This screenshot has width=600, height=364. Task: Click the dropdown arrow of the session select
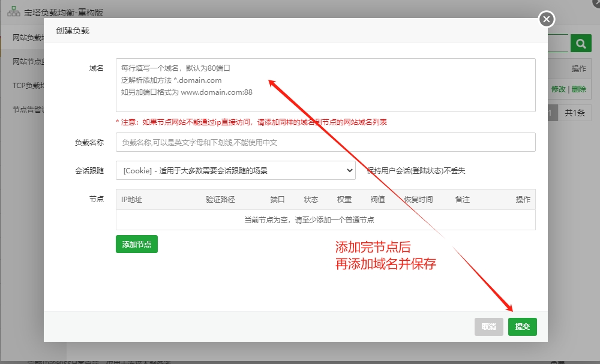click(x=349, y=170)
